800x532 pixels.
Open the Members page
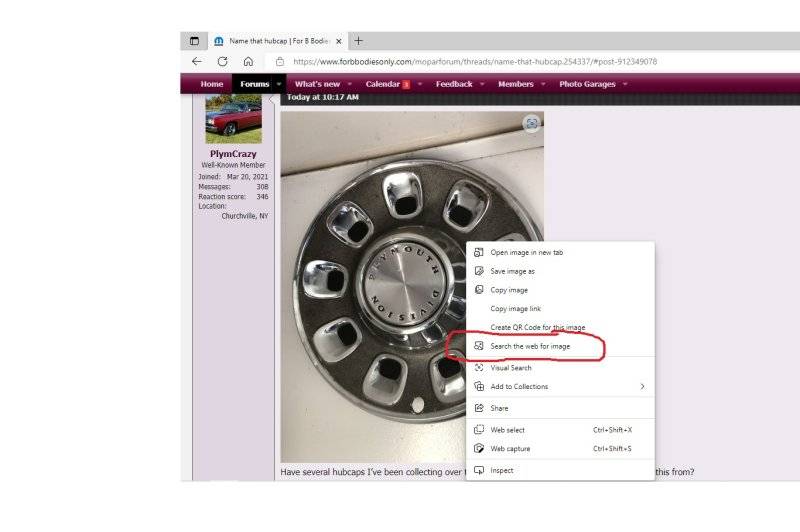516,84
